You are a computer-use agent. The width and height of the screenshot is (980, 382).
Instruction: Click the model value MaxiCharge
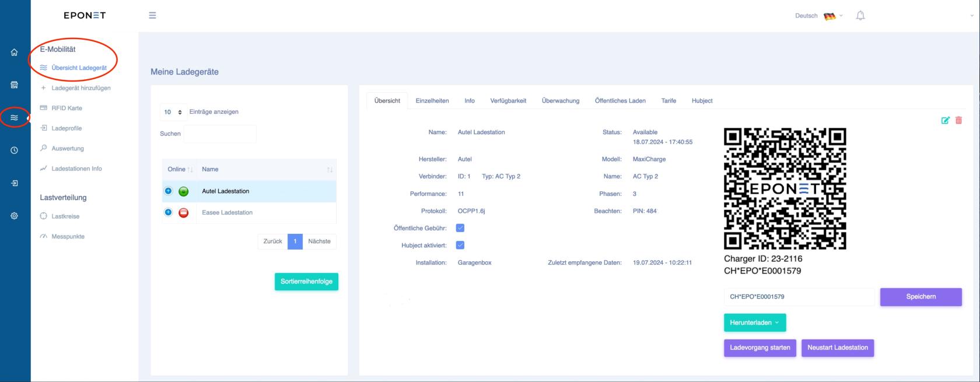click(x=649, y=159)
